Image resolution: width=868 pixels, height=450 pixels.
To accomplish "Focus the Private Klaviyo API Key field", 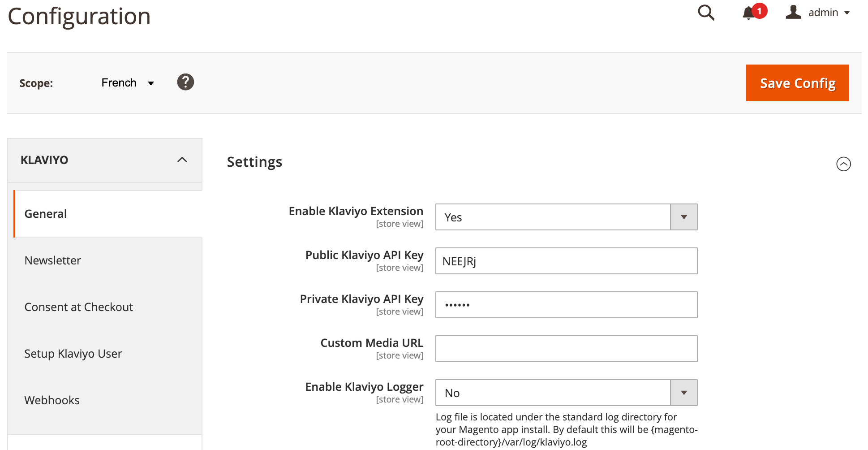I will pos(566,305).
